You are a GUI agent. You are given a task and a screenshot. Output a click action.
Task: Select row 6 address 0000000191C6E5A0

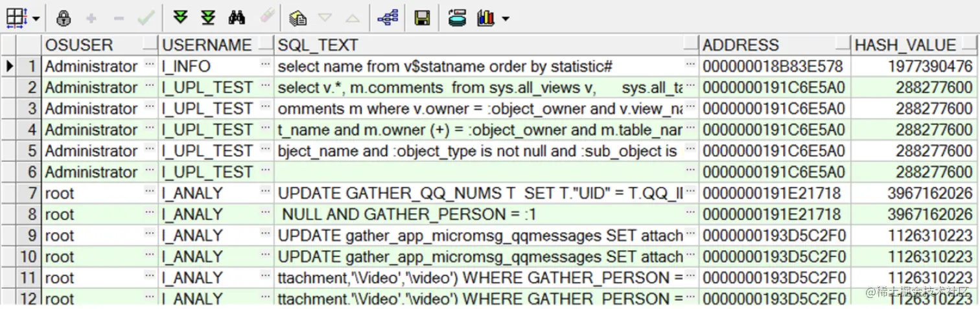coord(776,172)
